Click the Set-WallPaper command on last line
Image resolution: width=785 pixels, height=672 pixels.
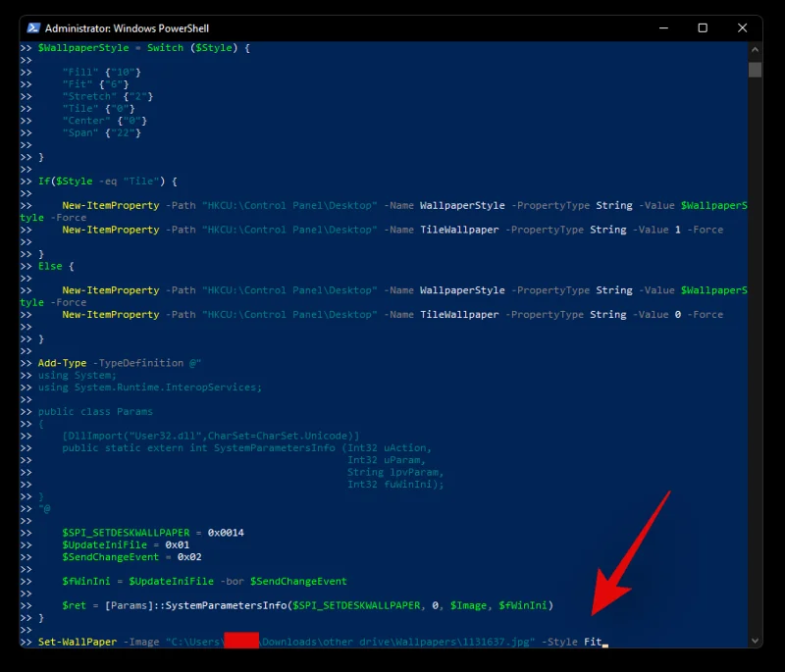[75, 643]
